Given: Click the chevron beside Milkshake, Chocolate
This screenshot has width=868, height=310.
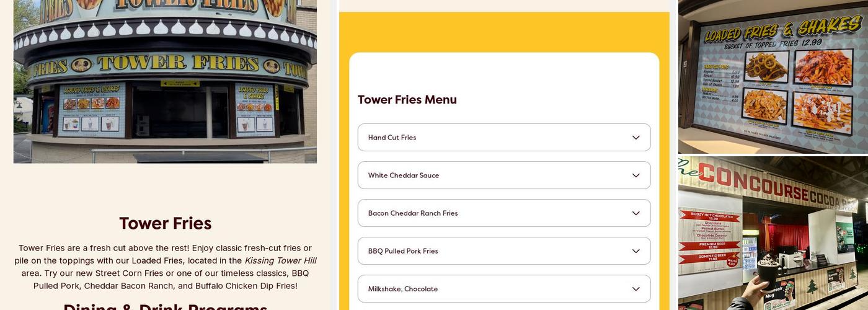Looking at the screenshot, I should click(635, 289).
